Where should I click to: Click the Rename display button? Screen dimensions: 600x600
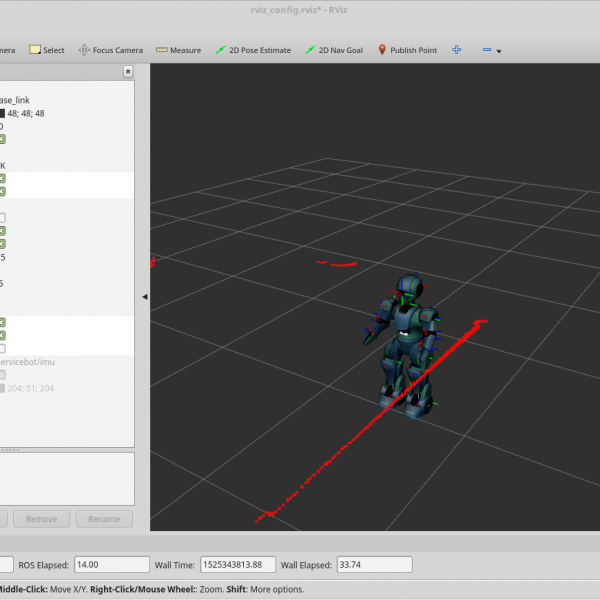[x=104, y=519]
